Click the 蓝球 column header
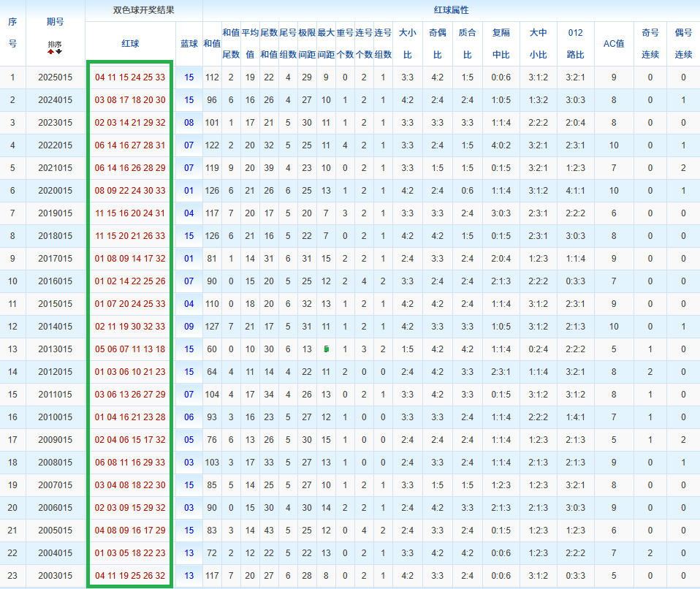This screenshot has height=589, width=700. [189, 44]
